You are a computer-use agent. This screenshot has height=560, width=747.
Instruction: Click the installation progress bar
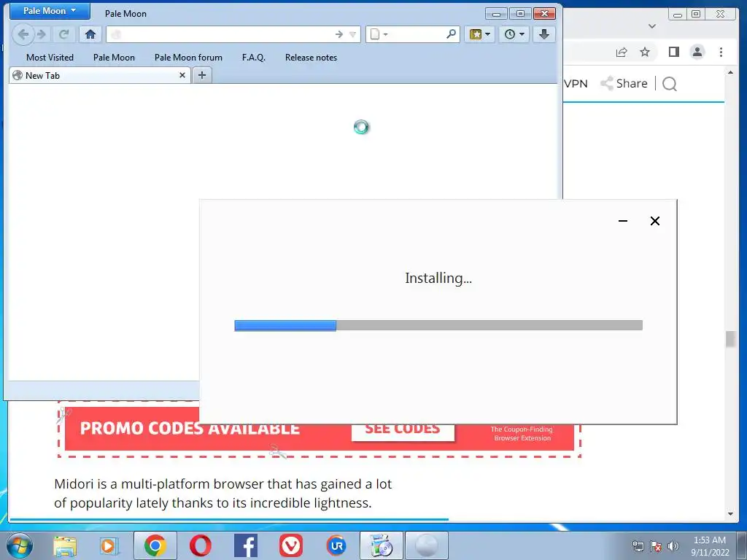pyautogui.click(x=438, y=325)
